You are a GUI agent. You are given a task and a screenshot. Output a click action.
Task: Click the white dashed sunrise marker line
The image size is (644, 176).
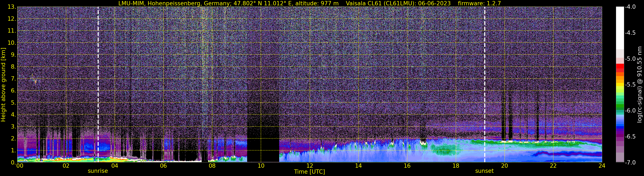point(98,85)
